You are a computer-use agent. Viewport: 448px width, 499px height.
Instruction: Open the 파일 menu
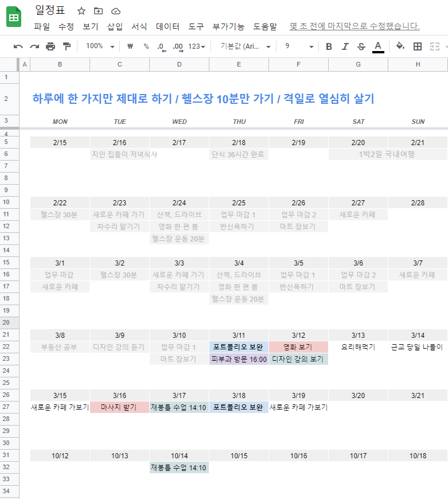(42, 26)
